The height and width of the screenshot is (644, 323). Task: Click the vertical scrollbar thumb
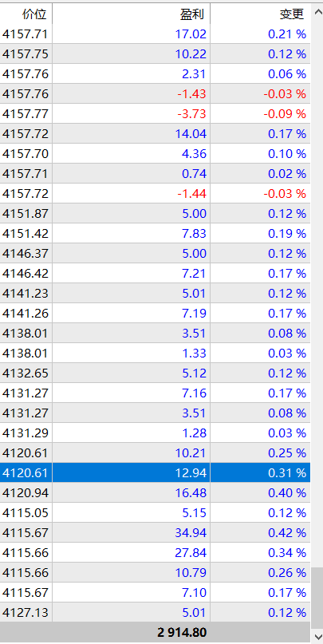(317, 598)
